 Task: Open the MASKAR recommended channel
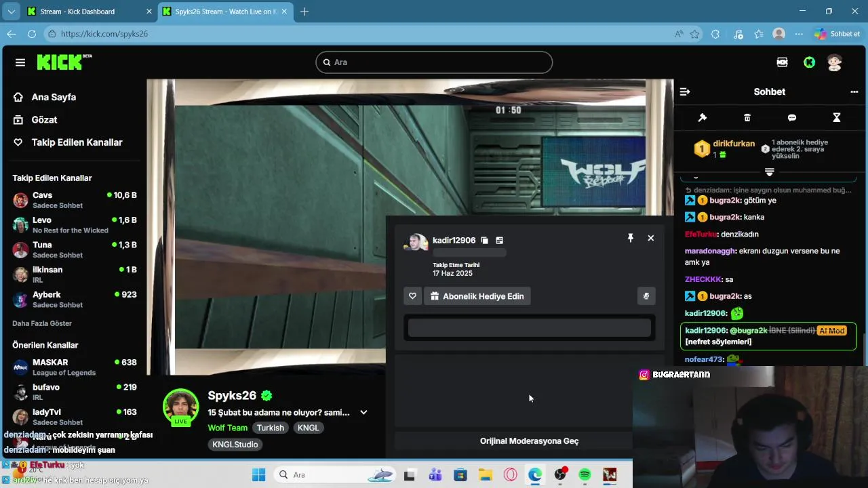click(x=75, y=367)
